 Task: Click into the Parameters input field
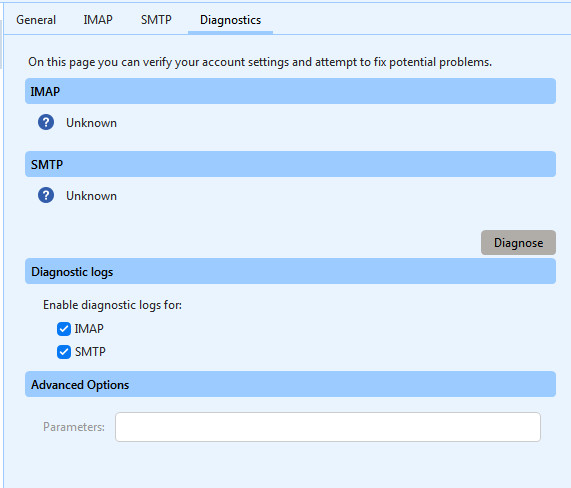coord(328,427)
